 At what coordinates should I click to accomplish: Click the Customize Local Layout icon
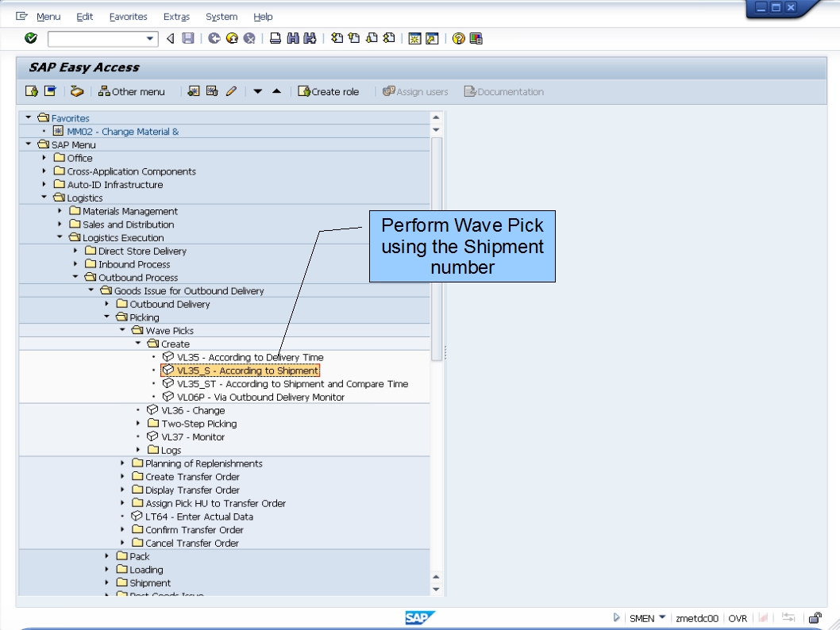[476, 38]
